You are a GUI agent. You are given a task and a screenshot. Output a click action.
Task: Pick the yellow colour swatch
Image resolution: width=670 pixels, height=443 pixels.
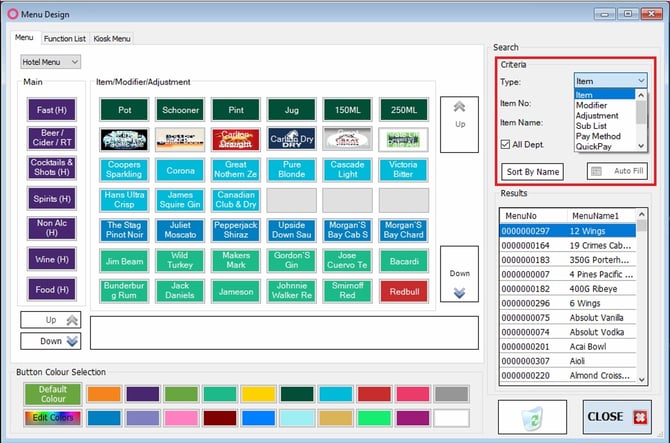click(x=258, y=394)
